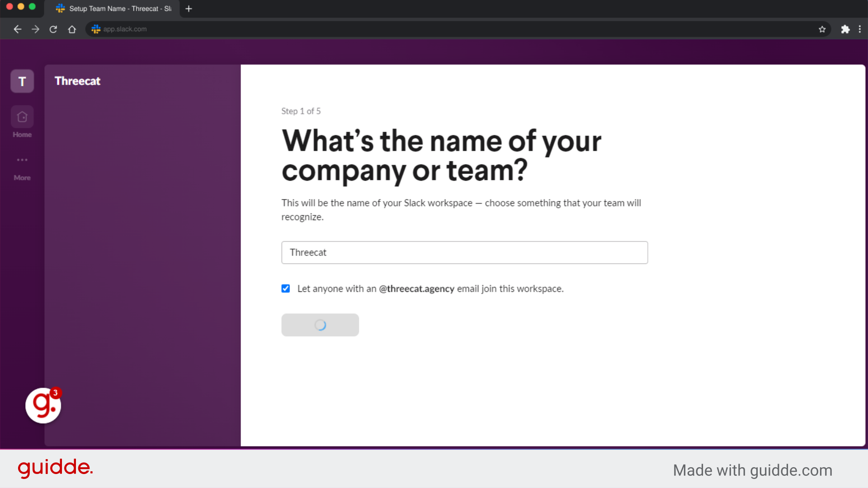Open the guidde recording badge

pos(43,405)
